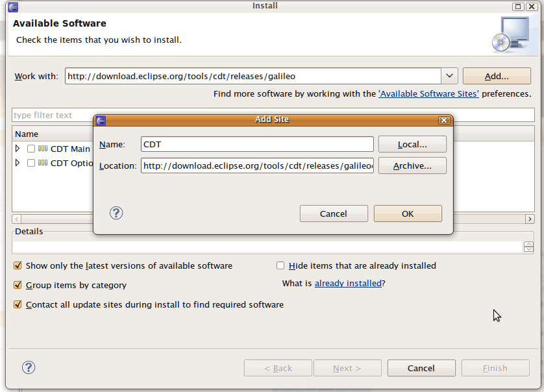Enable Hide items that are already installed
This screenshot has width=544, height=392.
[280, 265]
